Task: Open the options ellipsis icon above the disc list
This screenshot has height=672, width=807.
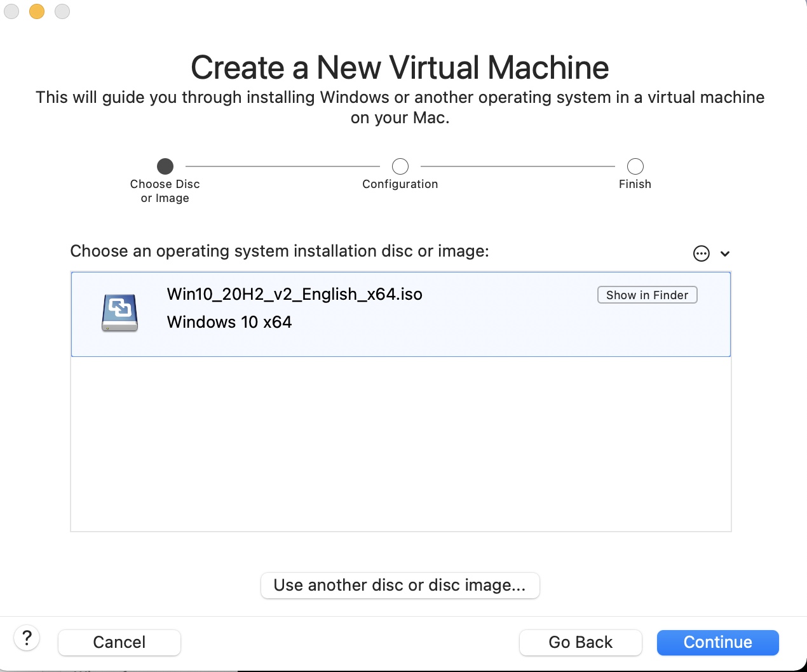Action: tap(701, 253)
